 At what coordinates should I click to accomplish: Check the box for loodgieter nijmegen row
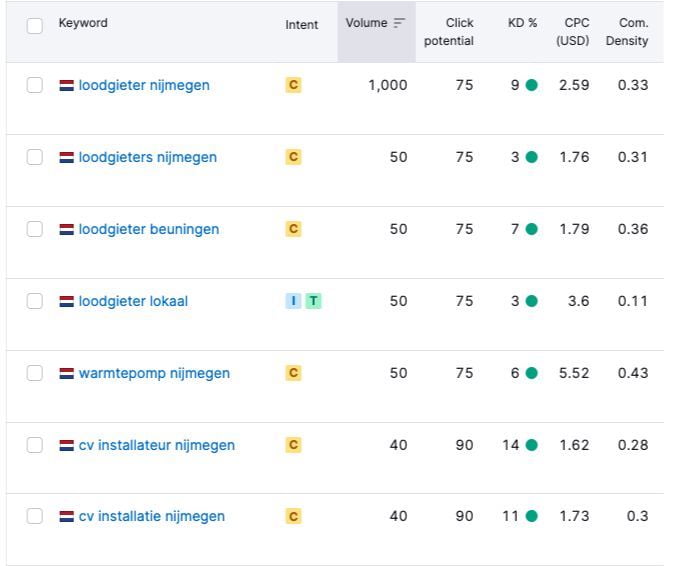[x=35, y=85]
